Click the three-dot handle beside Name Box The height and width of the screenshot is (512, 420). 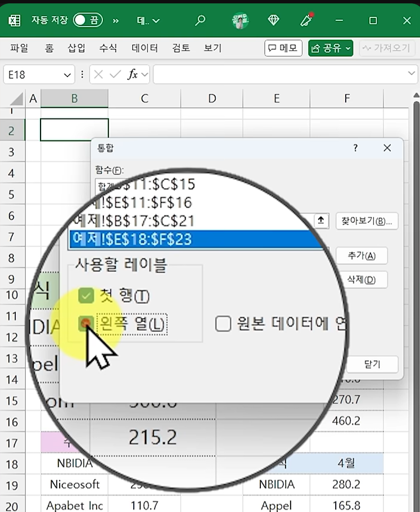pos(82,75)
